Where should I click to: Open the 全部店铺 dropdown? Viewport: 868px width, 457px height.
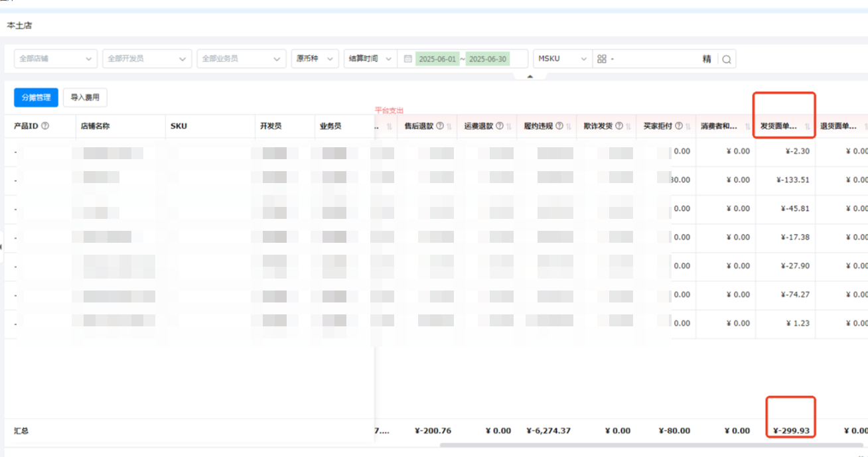(x=56, y=59)
